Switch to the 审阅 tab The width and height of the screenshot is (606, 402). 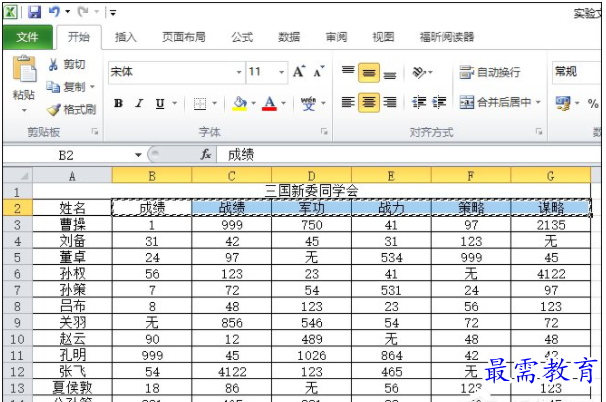tap(336, 37)
